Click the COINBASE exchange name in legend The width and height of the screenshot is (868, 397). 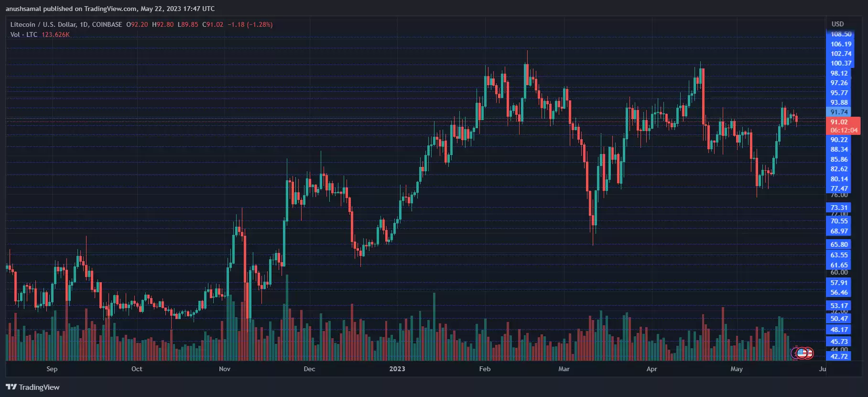pyautogui.click(x=107, y=24)
